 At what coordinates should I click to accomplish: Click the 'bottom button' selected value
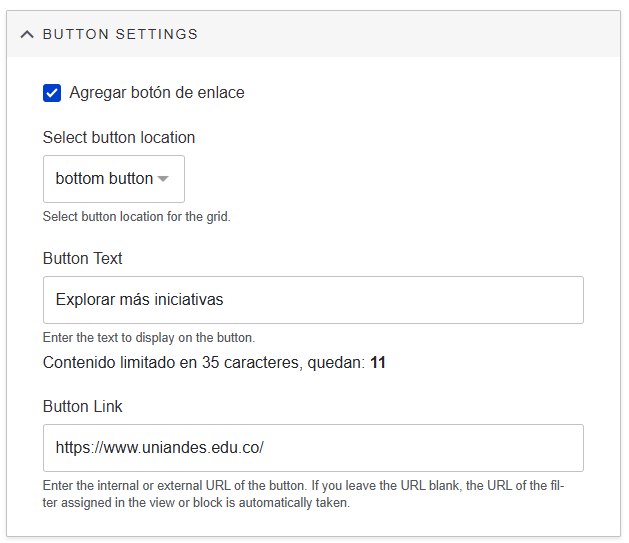104,179
